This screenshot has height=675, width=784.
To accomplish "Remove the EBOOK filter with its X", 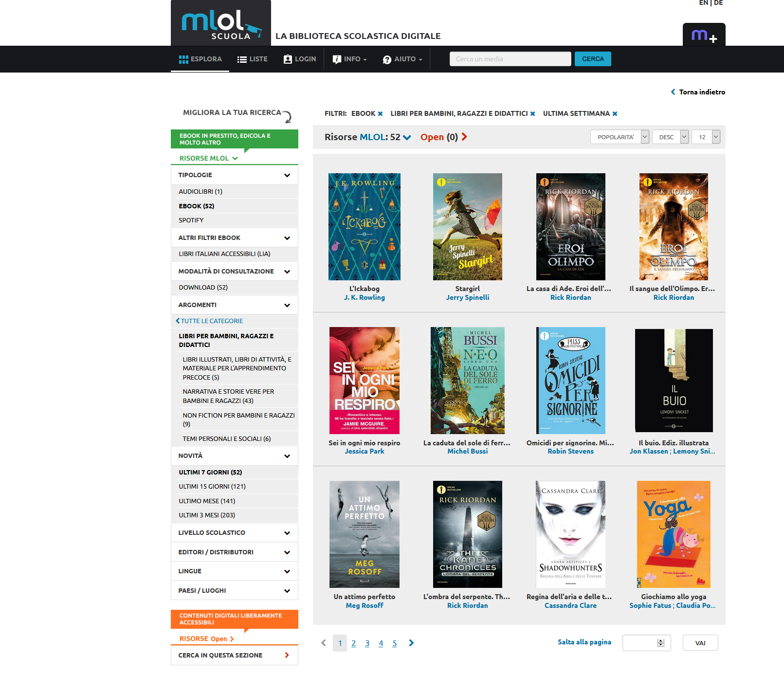I will click(x=381, y=113).
